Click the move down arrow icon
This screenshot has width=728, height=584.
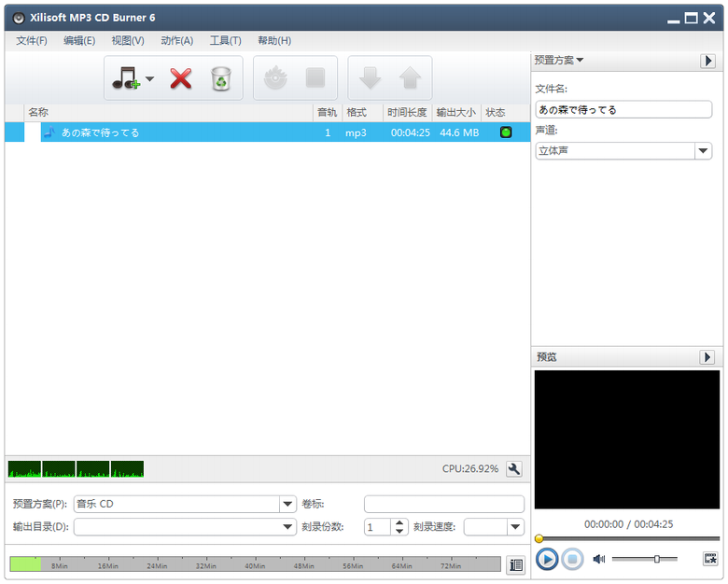(371, 78)
